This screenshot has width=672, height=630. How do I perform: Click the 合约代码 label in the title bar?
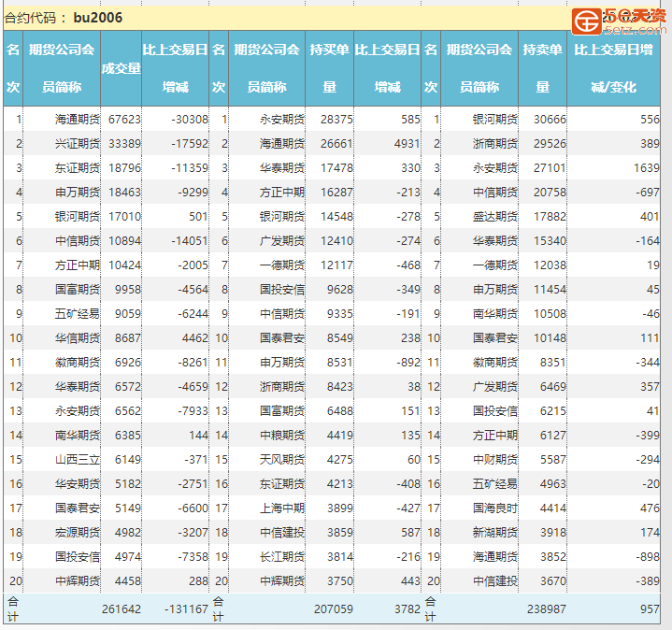36,18
